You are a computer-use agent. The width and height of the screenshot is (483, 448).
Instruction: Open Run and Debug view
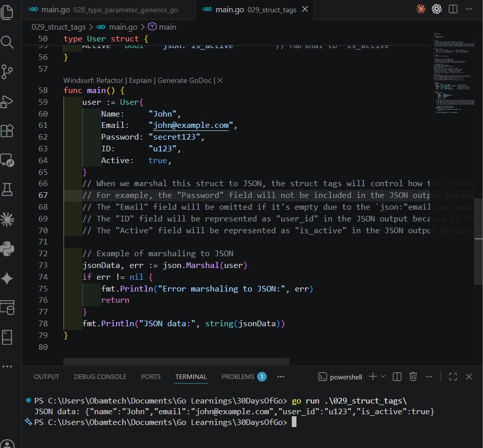(7, 101)
